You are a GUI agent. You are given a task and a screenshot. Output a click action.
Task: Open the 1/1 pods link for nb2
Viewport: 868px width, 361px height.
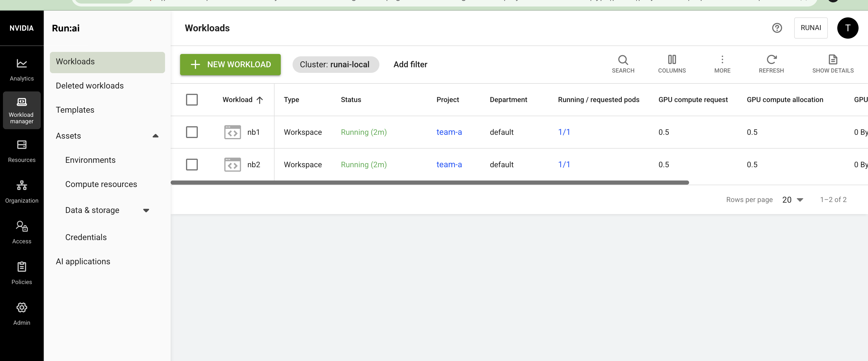(x=564, y=165)
